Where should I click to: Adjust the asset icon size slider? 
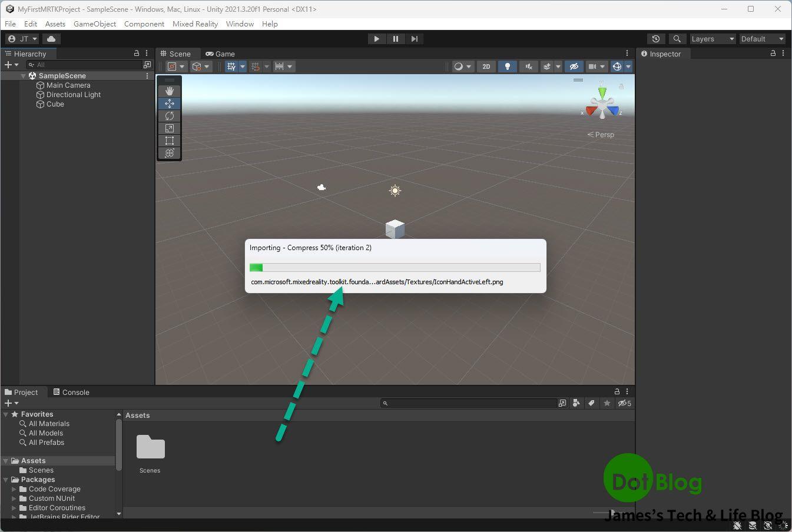tap(611, 513)
